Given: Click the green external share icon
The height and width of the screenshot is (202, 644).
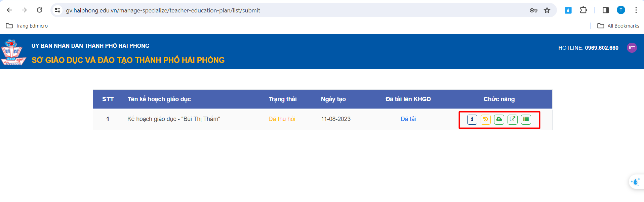Looking at the screenshot, I should [x=512, y=119].
